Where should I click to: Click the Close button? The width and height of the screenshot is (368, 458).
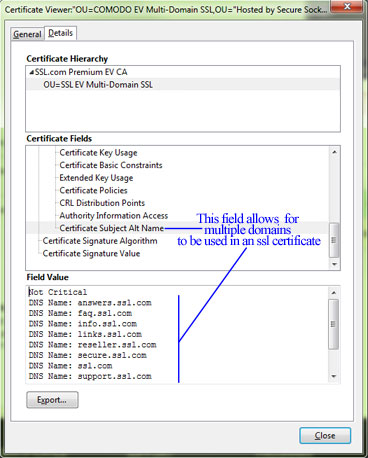click(x=325, y=436)
